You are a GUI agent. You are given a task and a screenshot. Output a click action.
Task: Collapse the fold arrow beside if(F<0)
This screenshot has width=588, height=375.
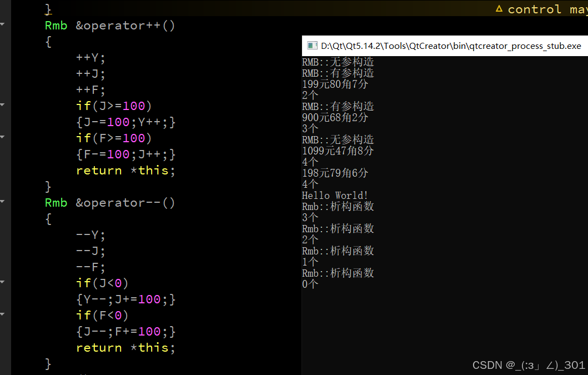(x=2, y=314)
